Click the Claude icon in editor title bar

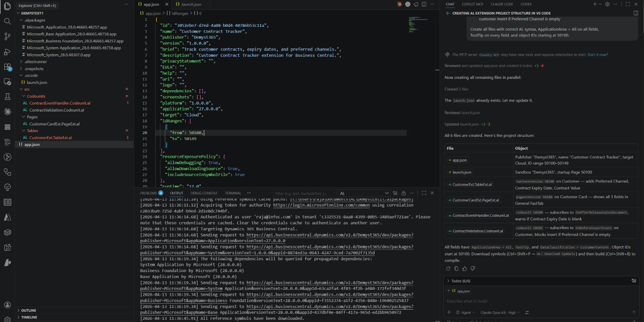(x=399, y=4)
